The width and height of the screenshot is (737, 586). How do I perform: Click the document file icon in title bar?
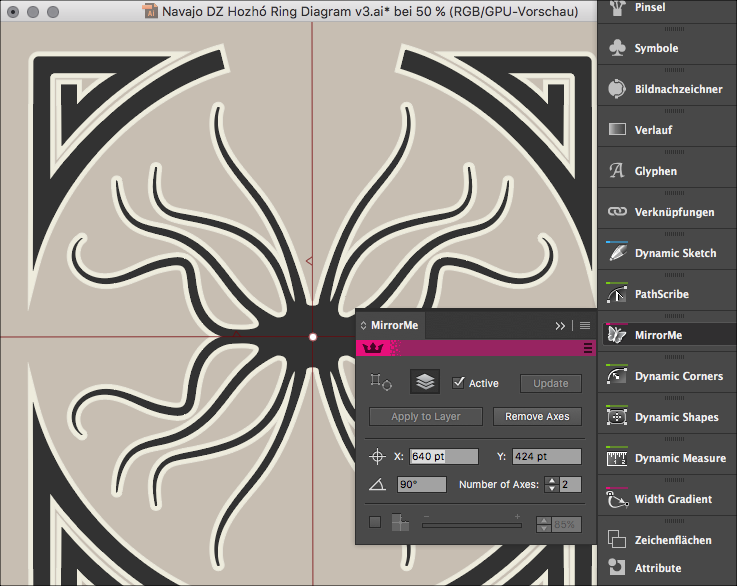point(150,11)
